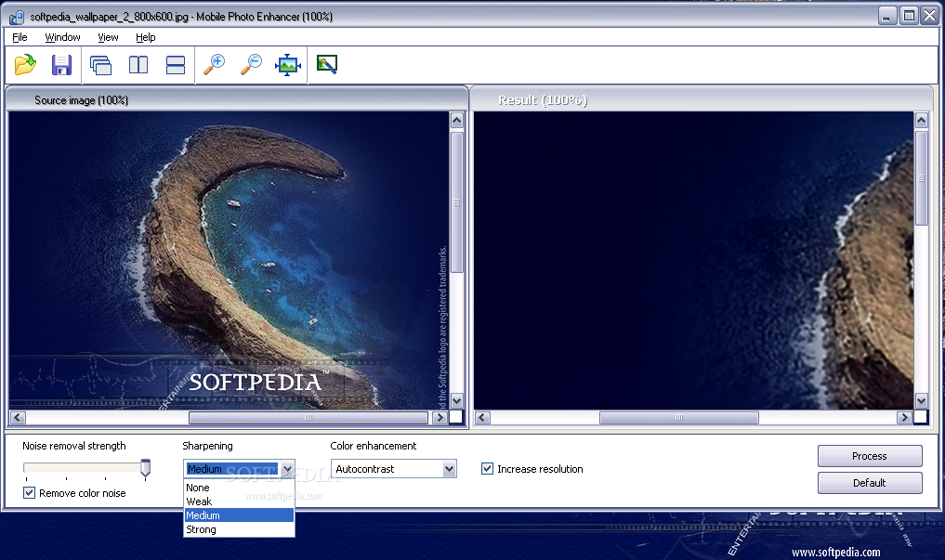Fit image to window icon

[288, 64]
